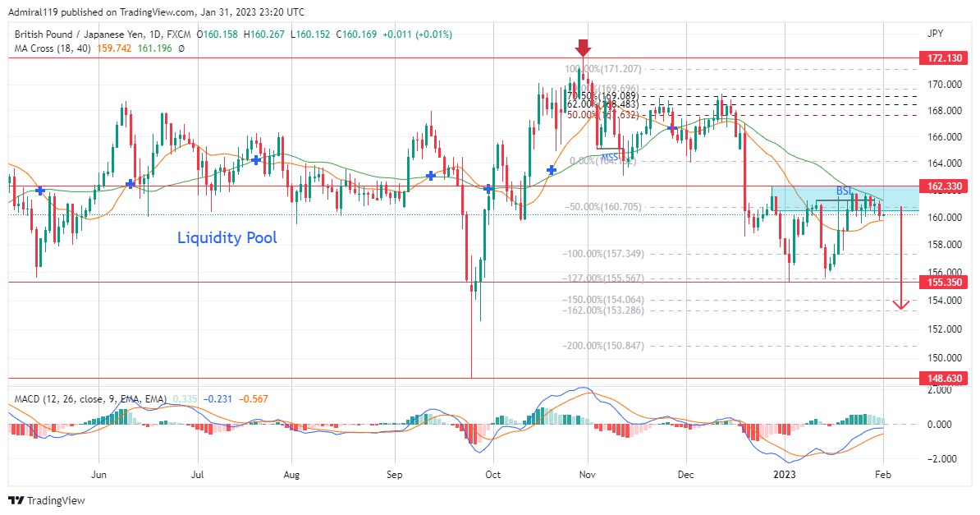Click the 170.000 price axis label
Screen dimensions: 980x515
pyautogui.click(x=945, y=85)
